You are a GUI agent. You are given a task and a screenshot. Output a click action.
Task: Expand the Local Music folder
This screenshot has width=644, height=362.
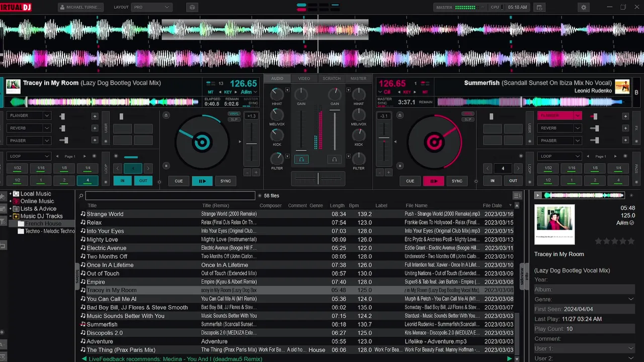coord(10,194)
